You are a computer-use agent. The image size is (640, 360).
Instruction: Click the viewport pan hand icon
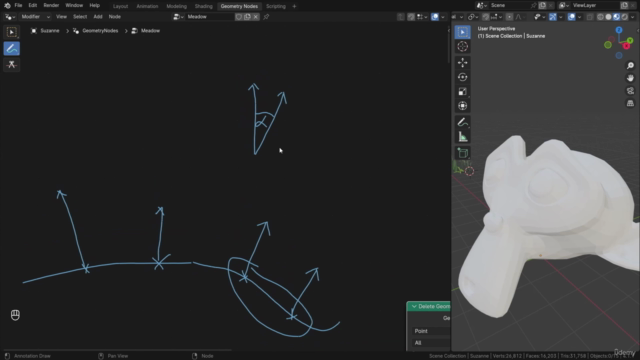coord(630,78)
